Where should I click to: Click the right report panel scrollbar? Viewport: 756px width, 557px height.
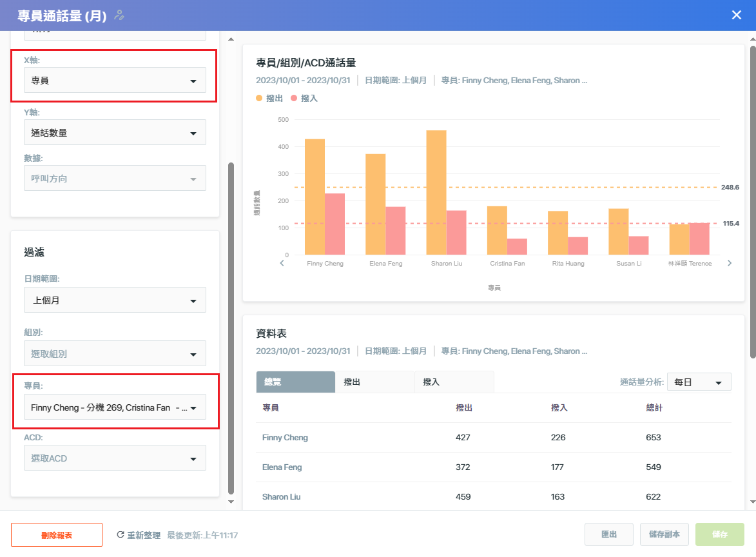tap(753, 202)
